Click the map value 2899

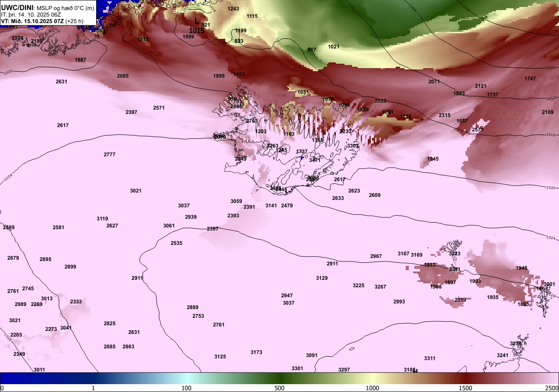[70, 267]
